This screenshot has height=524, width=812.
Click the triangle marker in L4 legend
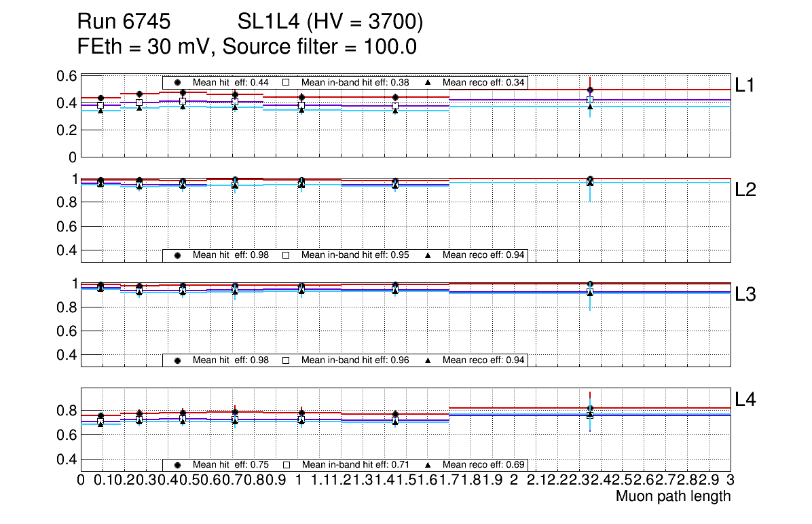point(428,465)
